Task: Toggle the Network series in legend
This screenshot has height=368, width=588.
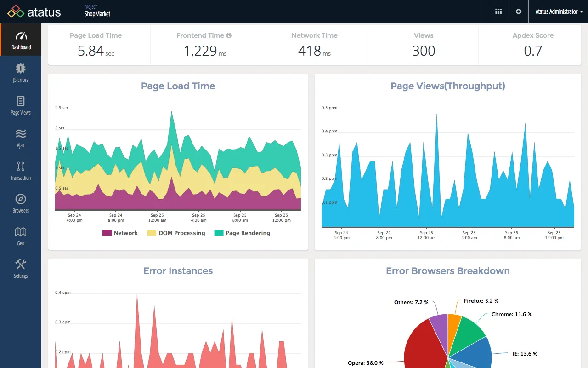Action: [120, 233]
